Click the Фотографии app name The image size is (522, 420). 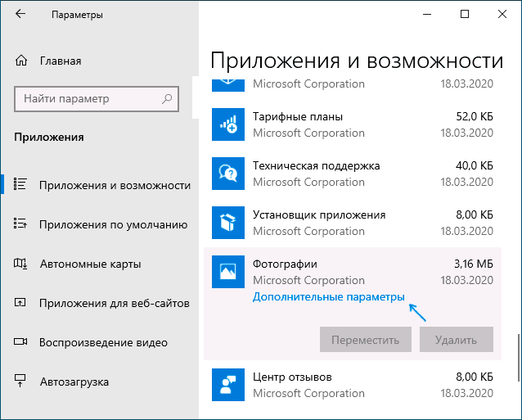(285, 264)
